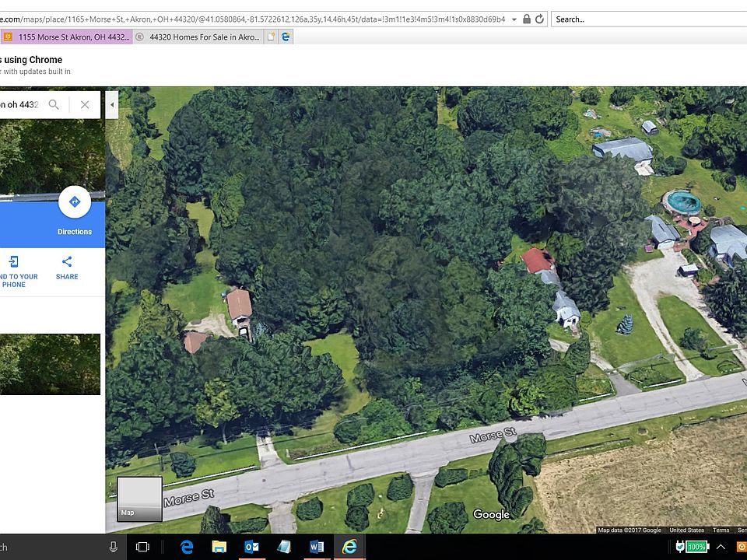The height and width of the screenshot is (560, 747).
Task: Show hidden system tray icons
Action: [x=721, y=547]
